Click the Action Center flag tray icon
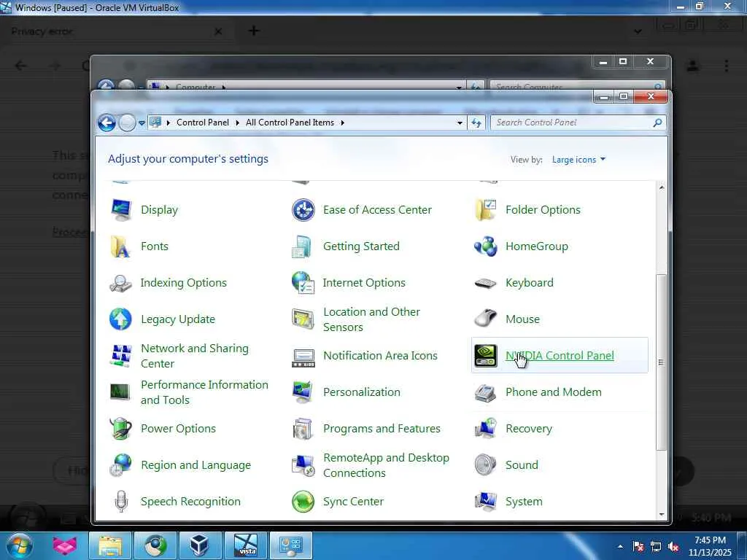Image resolution: width=747 pixels, height=560 pixels. point(638,547)
